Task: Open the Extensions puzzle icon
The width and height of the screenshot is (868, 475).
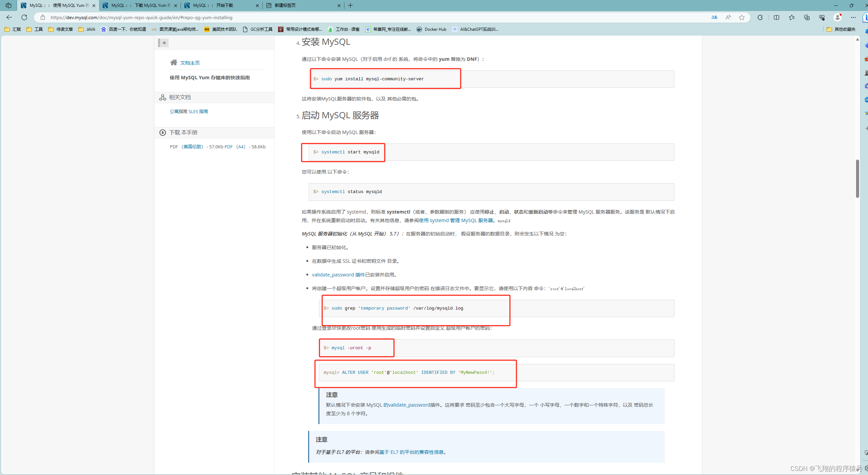Action: click(x=760, y=17)
